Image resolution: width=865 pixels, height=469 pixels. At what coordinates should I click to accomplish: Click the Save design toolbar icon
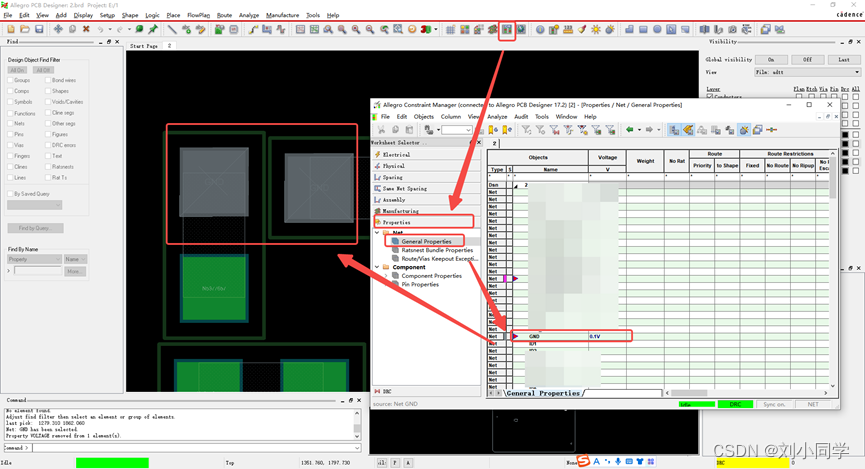tap(39, 30)
